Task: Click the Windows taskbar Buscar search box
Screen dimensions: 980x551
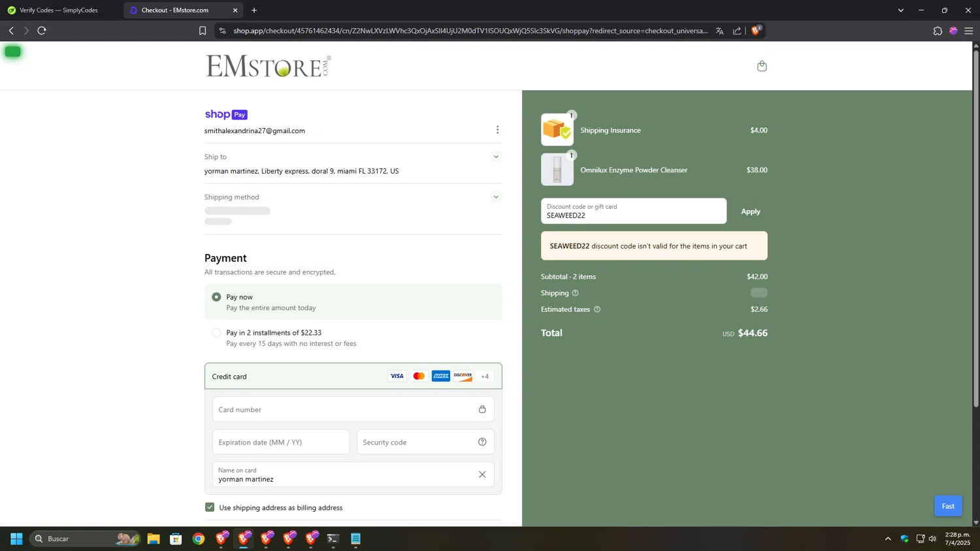Action: point(86,539)
